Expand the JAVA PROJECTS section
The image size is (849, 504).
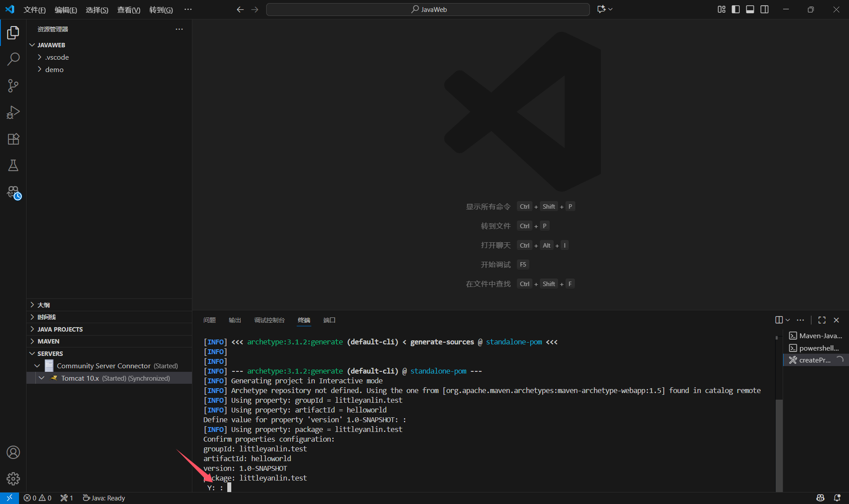tap(60, 329)
